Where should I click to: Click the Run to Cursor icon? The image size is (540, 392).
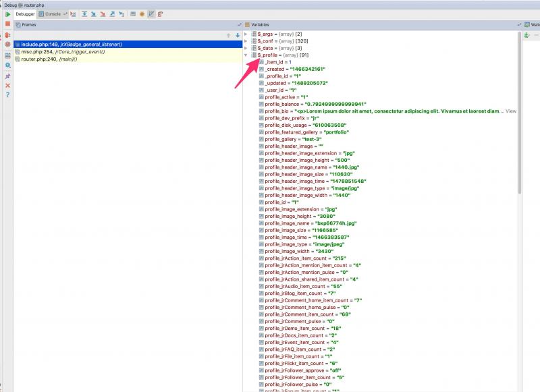click(121, 13)
